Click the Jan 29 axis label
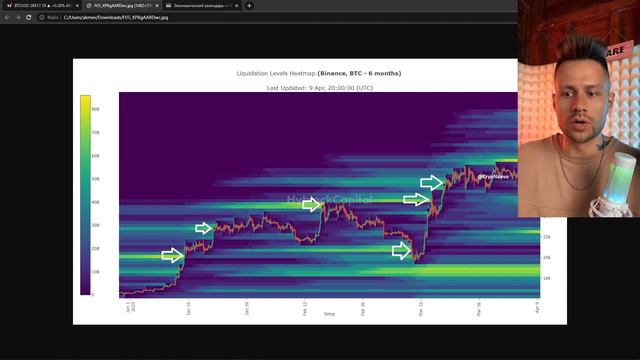The width and height of the screenshot is (640, 360). point(247,308)
